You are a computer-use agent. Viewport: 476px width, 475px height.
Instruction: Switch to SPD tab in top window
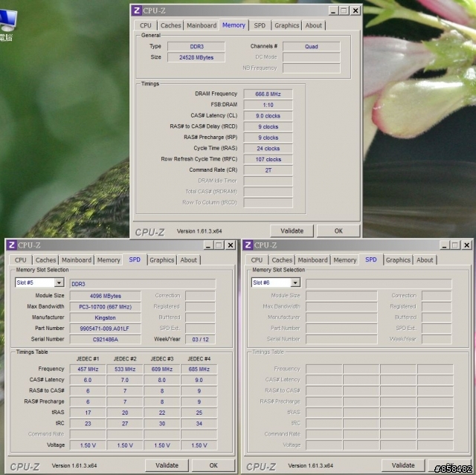click(x=260, y=25)
